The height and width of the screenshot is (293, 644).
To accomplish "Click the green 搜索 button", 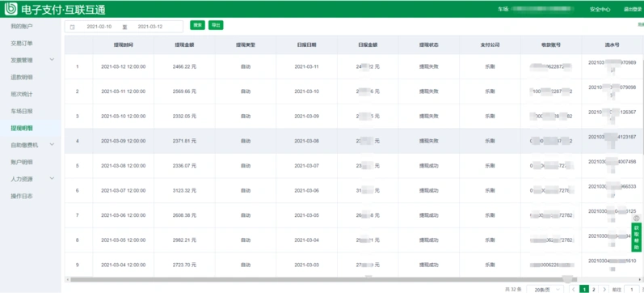I will (197, 25).
